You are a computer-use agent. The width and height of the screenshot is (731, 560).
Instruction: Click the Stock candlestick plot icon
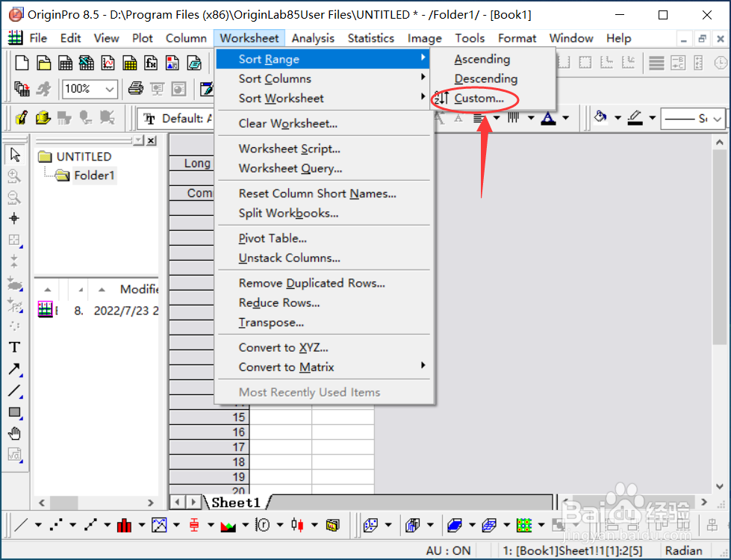pos(297,525)
